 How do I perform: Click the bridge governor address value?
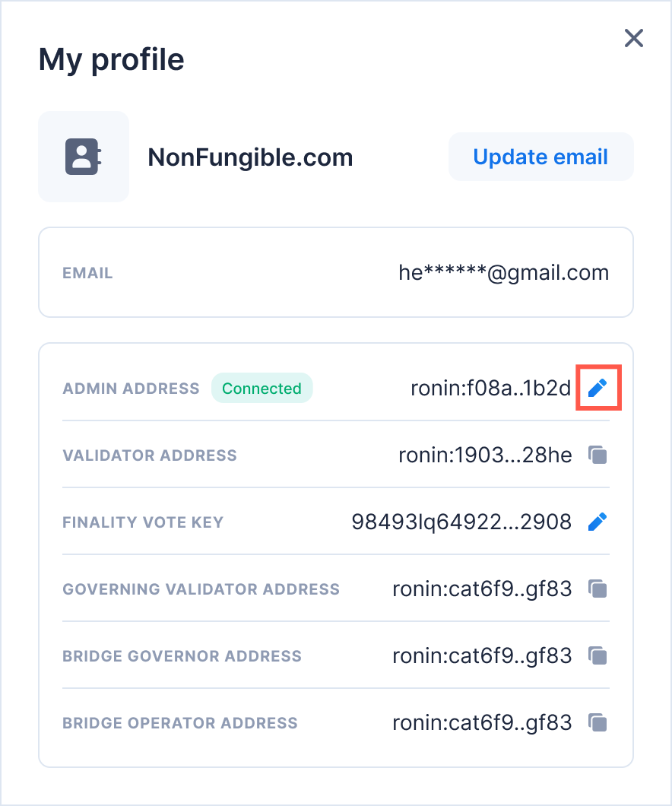(481, 656)
